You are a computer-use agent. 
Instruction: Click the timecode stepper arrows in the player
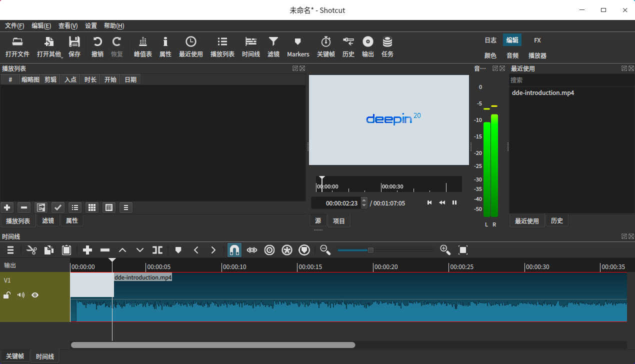(x=364, y=203)
